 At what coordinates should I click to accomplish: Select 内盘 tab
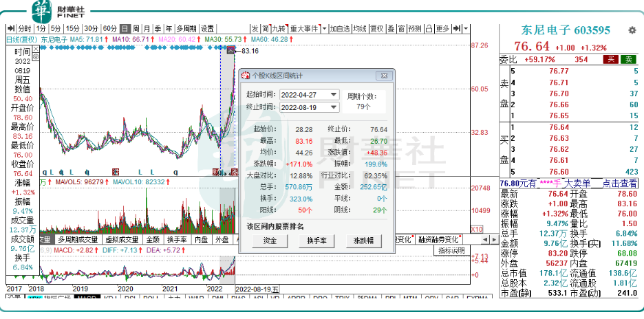pyautogui.click(x=201, y=239)
